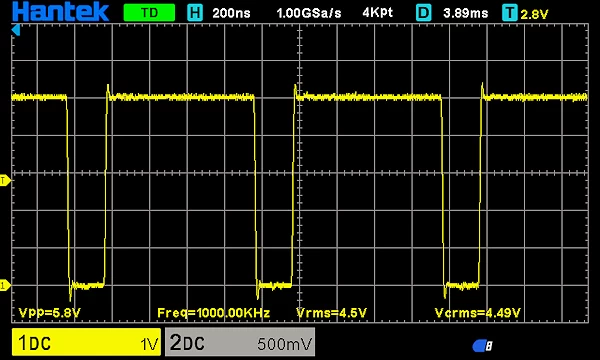Click the blue trigger position arrow at top left
The image size is (600, 360).
(15, 29)
